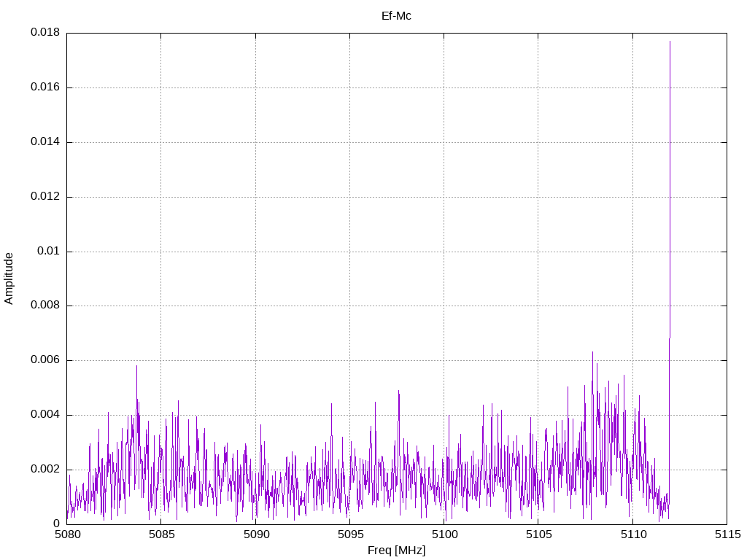Click the y-axis tick label 0.012
The image size is (747, 560).
click(x=45, y=196)
